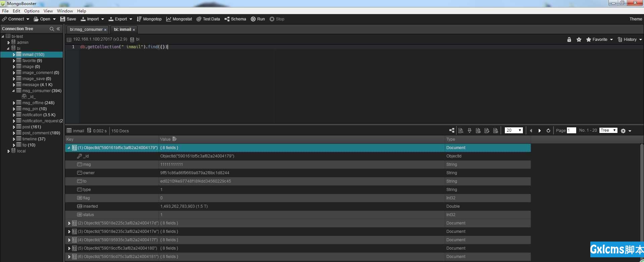Expand the msg_offline collection
Screen dimensions: 644x262
(x=14, y=103)
